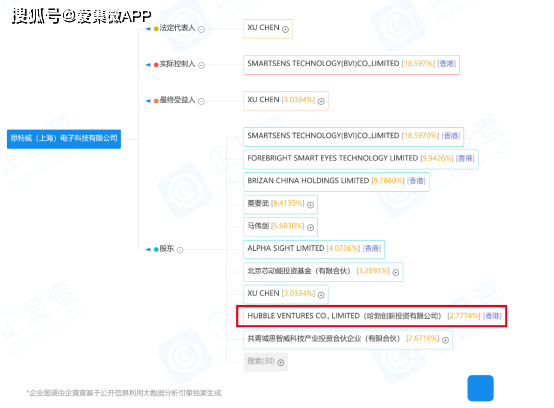Expand XU CHEN beneficiary node plus icon
554x408 pixels.
pos(321,101)
